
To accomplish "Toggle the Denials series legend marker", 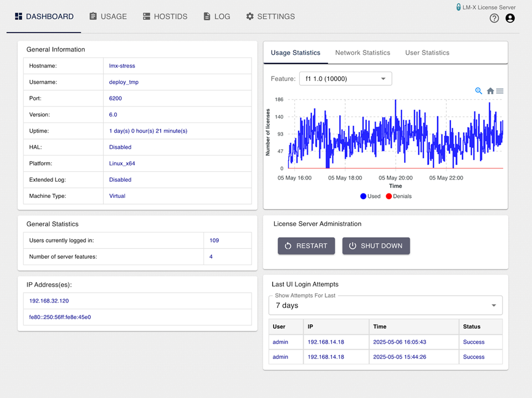I will (x=389, y=196).
